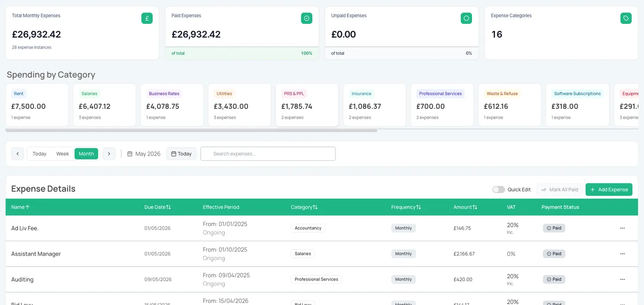Screen dimensions: 644x305
Task: Switch to the Today view tab
Action: tap(40, 154)
